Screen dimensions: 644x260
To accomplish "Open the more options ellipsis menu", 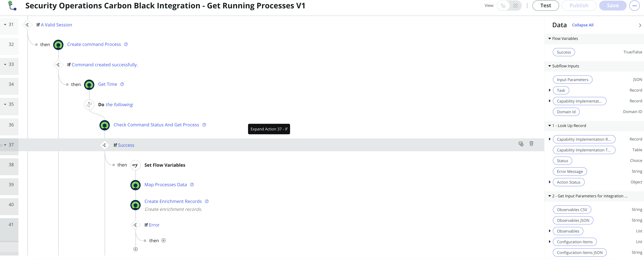I will (x=635, y=6).
